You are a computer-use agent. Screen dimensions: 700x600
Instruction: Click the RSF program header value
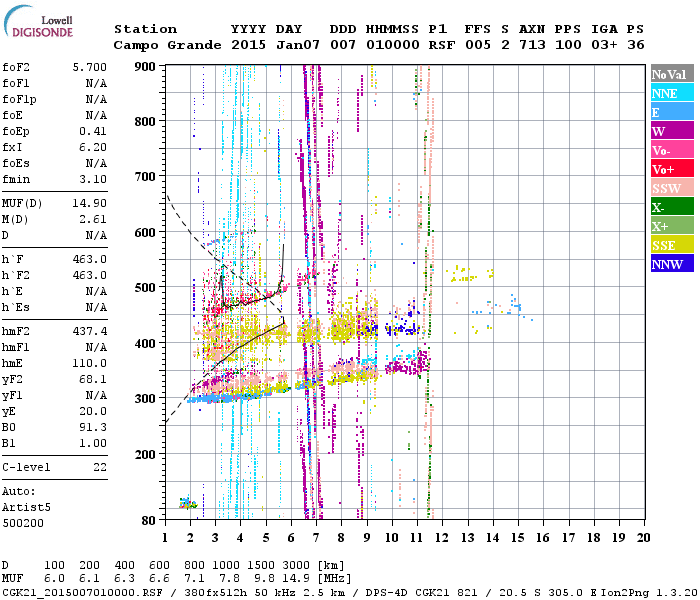coord(442,45)
